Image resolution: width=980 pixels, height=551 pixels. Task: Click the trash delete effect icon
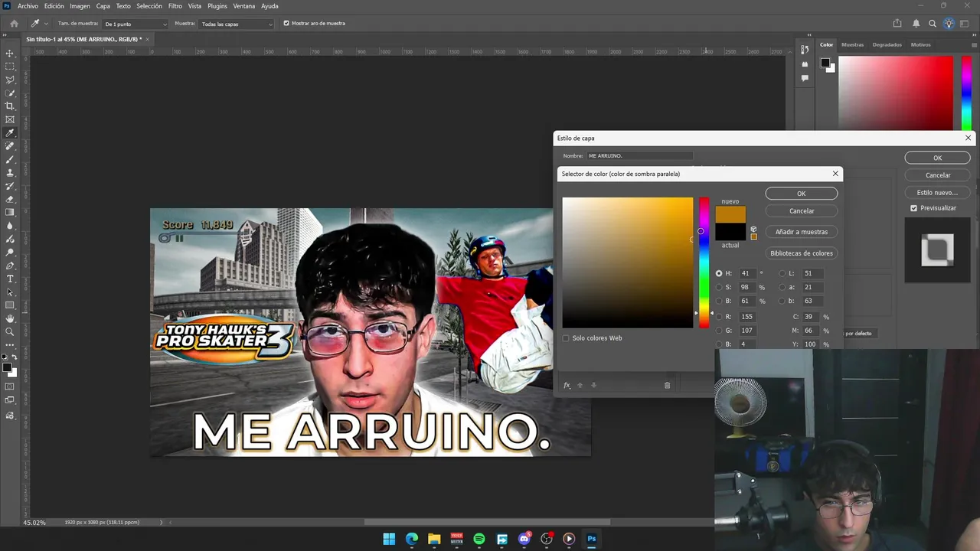[x=667, y=386]
